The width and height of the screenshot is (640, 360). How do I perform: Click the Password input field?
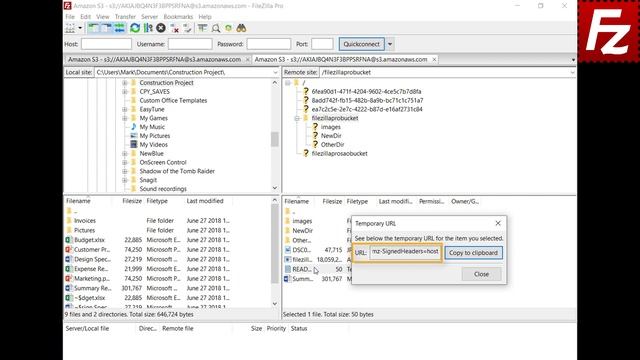pyautogui.click(x=269, y=44)
